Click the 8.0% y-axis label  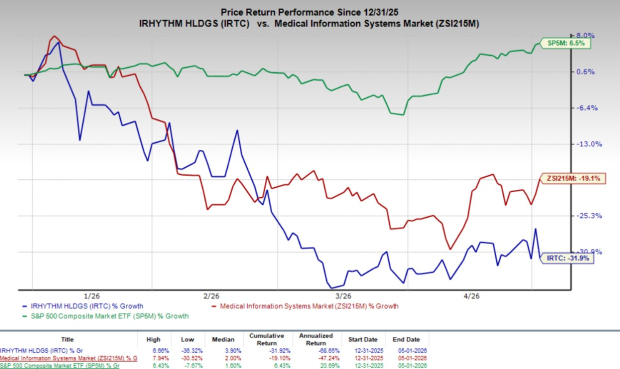pos(585,36)
